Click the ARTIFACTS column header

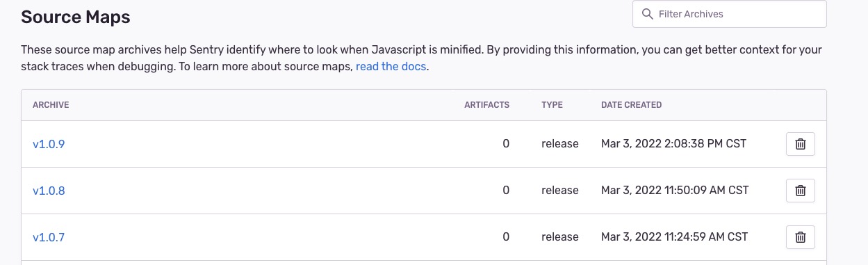pos(486,105)
